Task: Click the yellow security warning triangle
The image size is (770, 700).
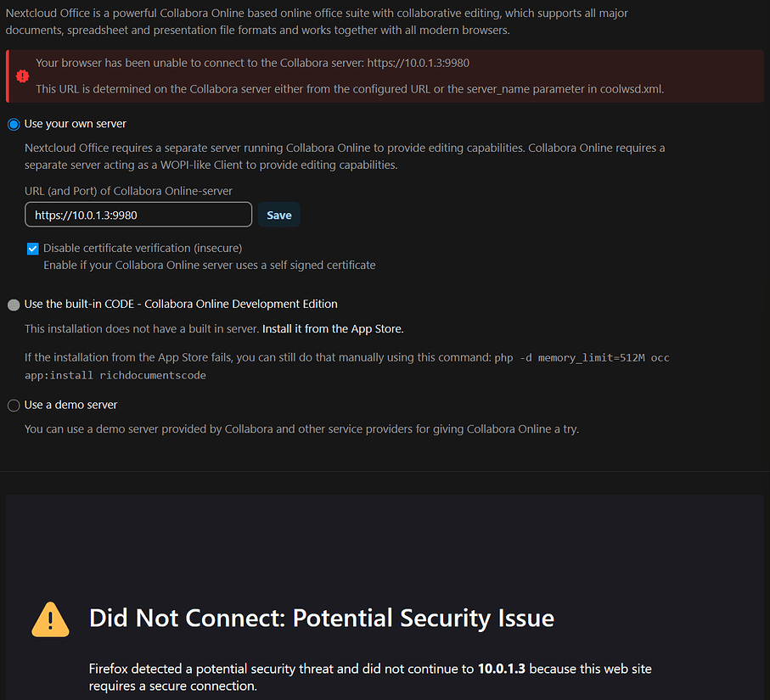Action: tap(50, 619)
